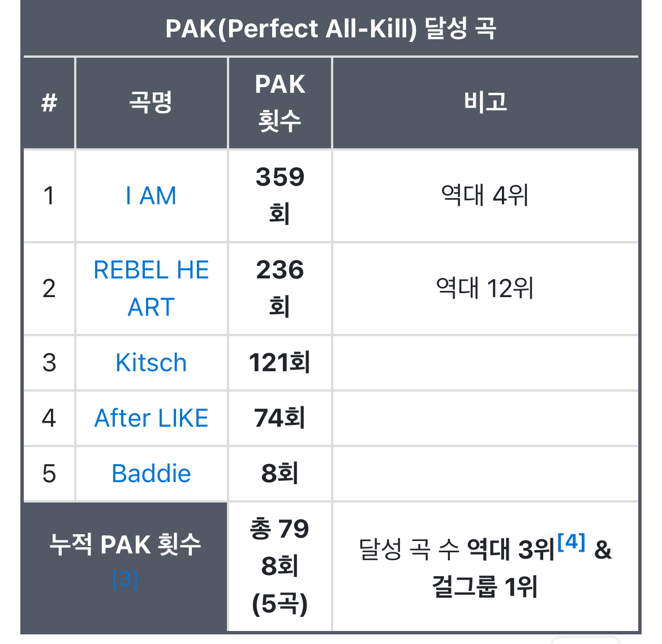Open the After LIKE song link
Viewport: 662px width, 644px height.
point(151,418)
